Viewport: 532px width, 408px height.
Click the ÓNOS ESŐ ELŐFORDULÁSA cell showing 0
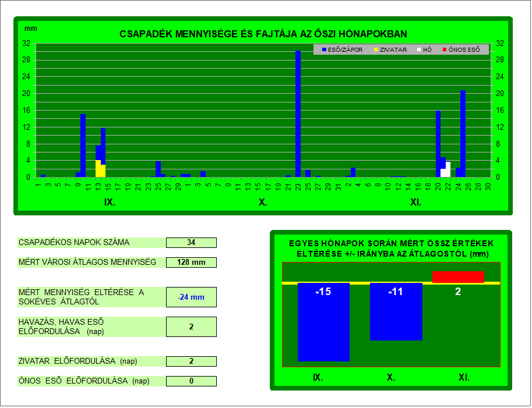click(191, 381)
